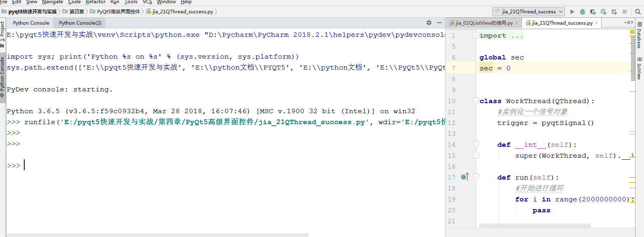Open the Code menu

coord(74,2)
